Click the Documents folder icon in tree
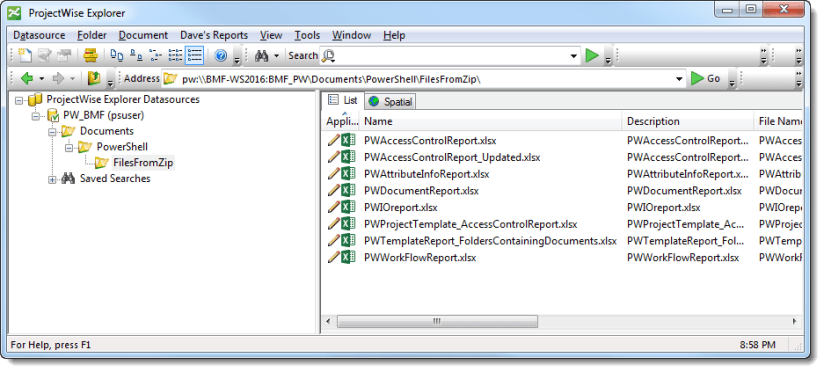This screenshot has width=824, height=372. pyautogui.click(x=68, y=131)
